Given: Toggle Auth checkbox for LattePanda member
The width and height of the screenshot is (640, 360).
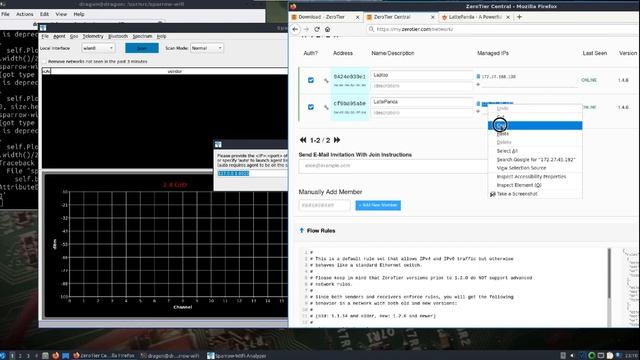Looking at the screenshot, I should [311, 107].
